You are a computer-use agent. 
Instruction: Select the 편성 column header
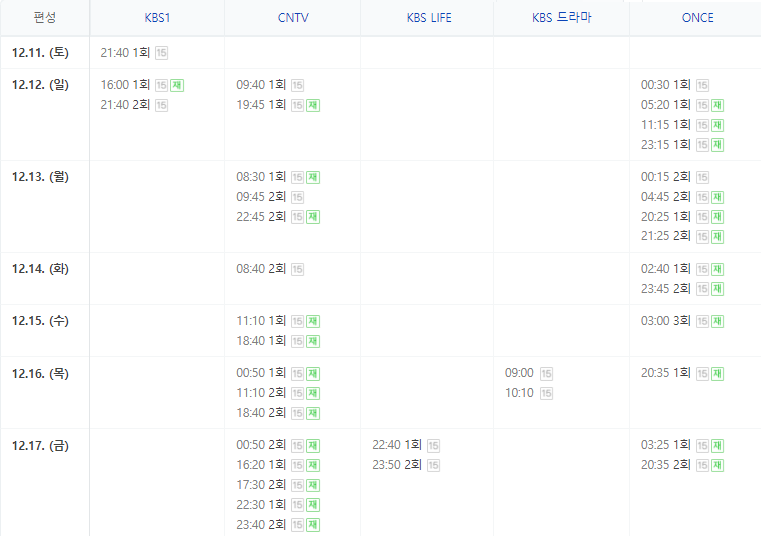point(45,18)
